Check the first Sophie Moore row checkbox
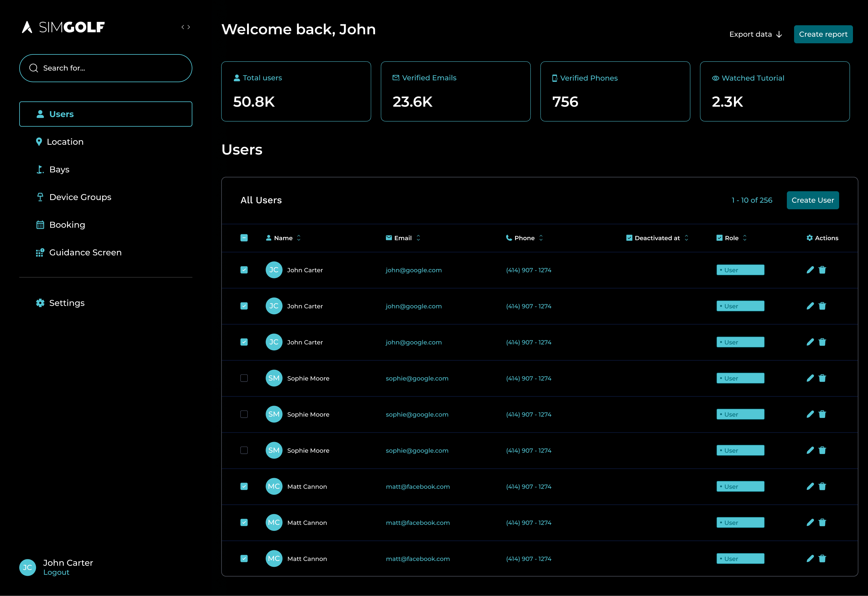 pyautogui.click(x=244, y=378)
